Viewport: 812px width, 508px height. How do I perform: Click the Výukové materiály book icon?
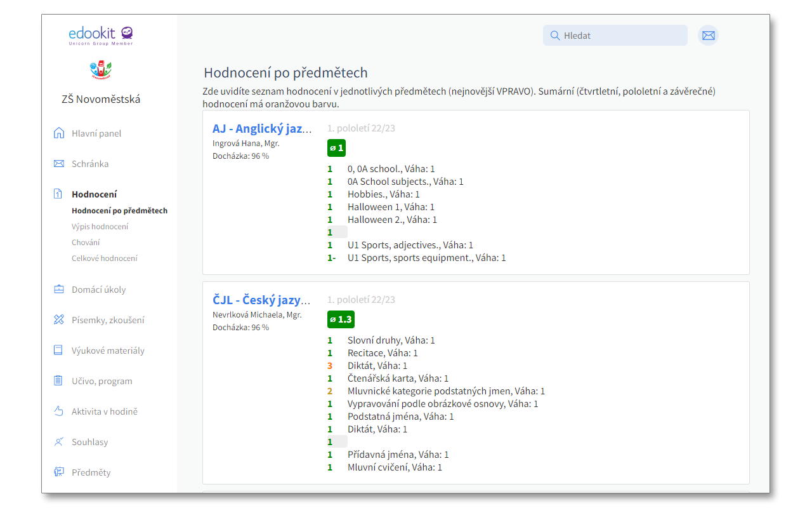(x=59, y=351)
